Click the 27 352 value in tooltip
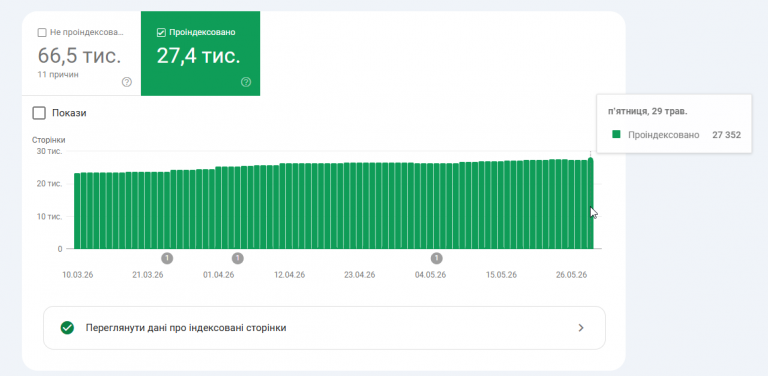The height and width of the screenshot is (376, 768). pos(726,135)
